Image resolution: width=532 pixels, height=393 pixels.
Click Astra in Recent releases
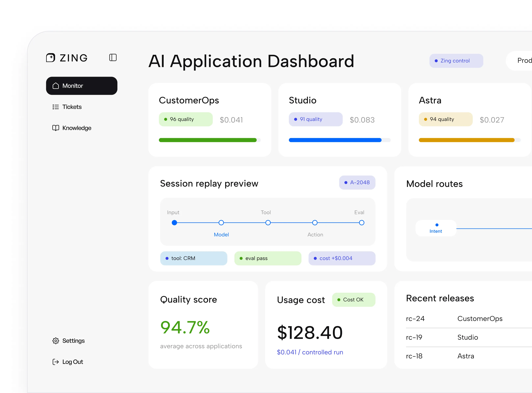466,356
